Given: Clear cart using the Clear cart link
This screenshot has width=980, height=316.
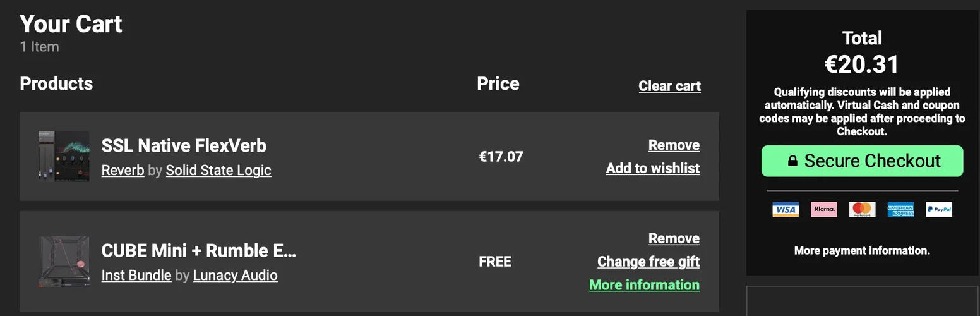Looking at the screenshot, I should (669, 86).
